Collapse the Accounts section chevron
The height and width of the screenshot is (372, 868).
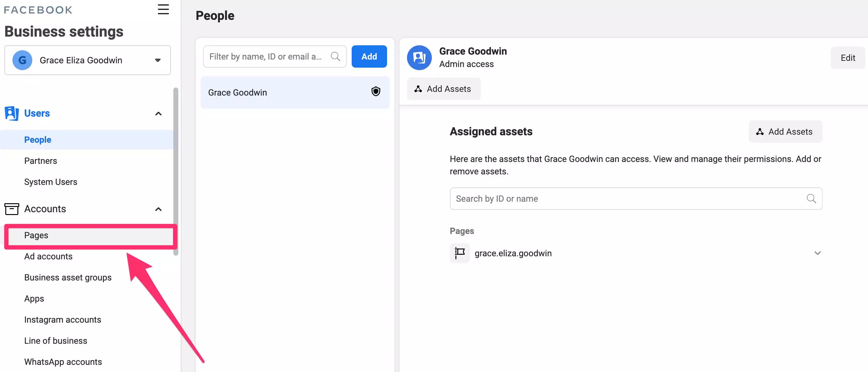(158, 209)
